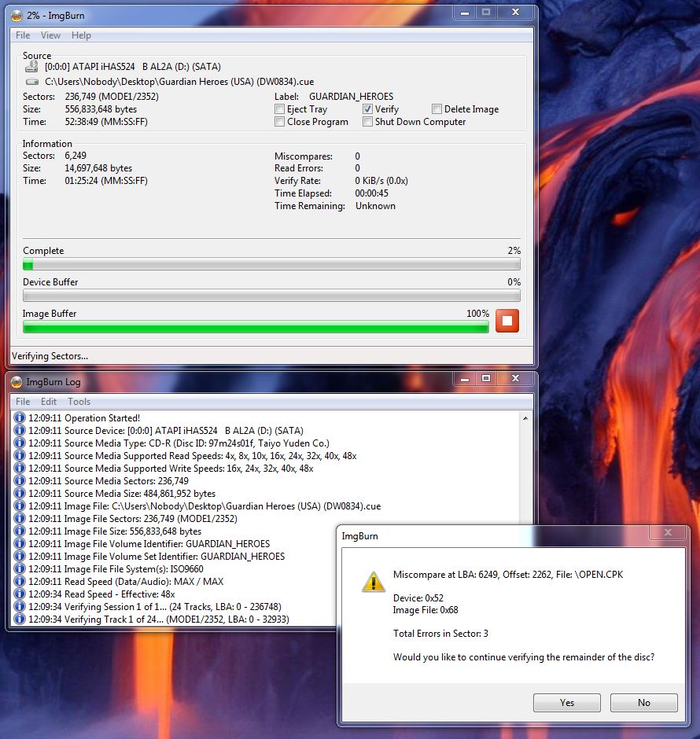Enable the Eject Tray checkbox

(x=279, y=109)
